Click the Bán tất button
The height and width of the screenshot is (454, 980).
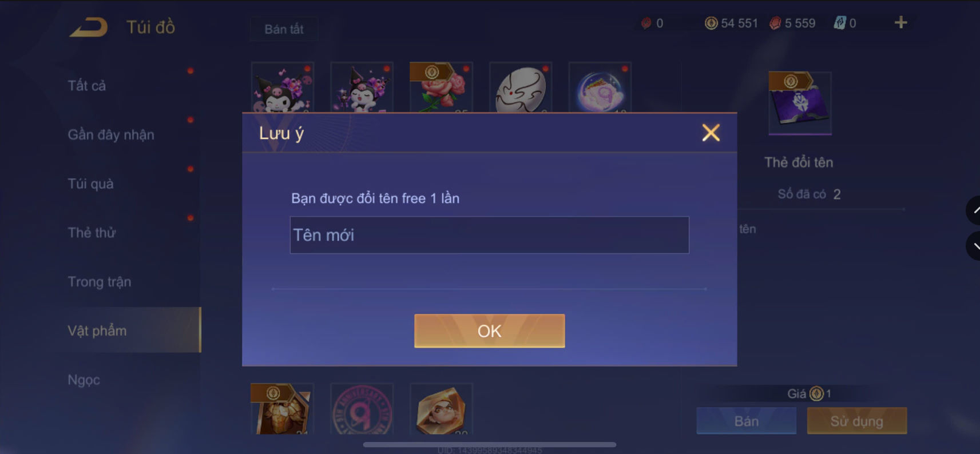pos(284,29)
